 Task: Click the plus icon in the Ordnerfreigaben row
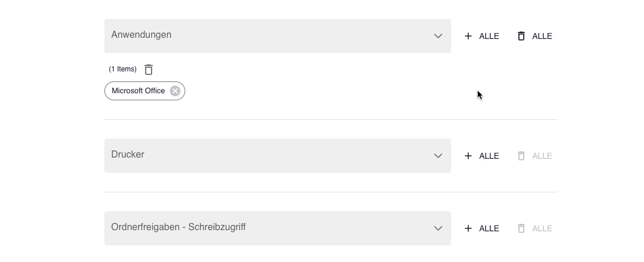click(468, 228)
